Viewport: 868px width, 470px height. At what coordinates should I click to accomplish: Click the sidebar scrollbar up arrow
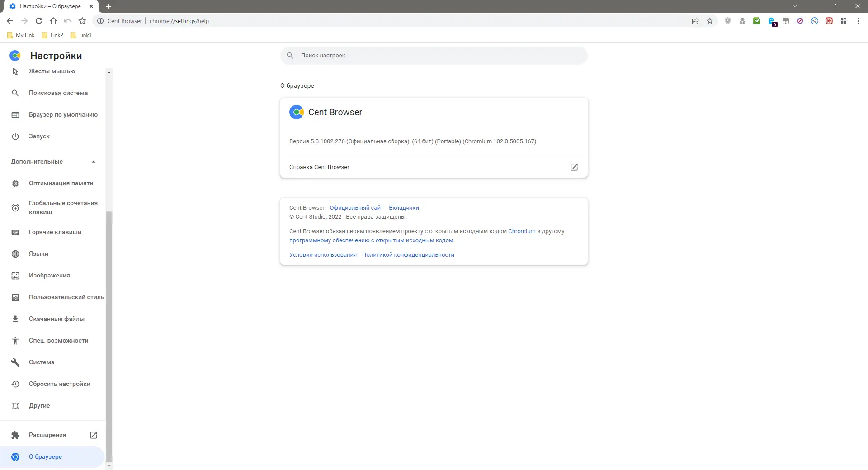[x=109, y=72]
